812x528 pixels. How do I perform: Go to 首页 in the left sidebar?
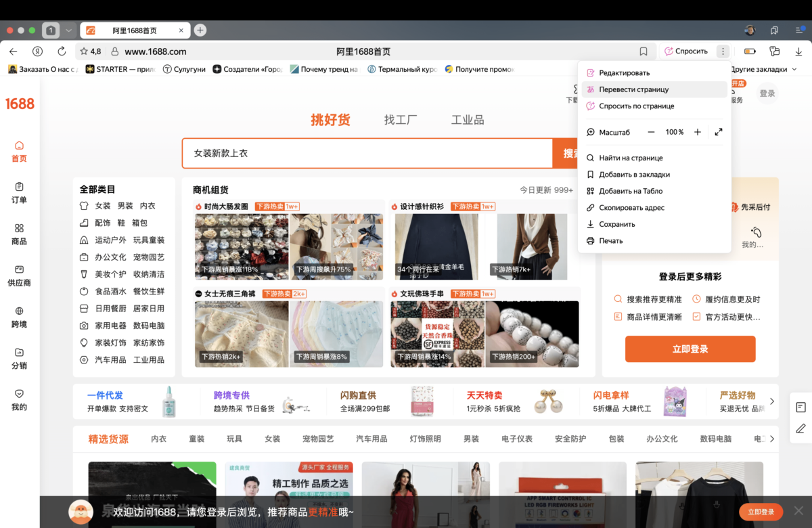pos(19,152)
